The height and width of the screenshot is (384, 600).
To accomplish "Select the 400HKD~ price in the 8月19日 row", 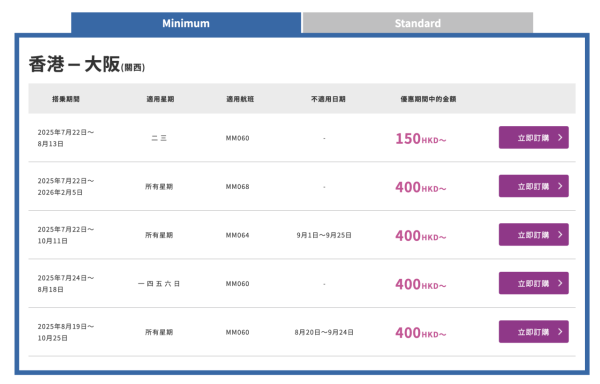I will click(421, 333).
